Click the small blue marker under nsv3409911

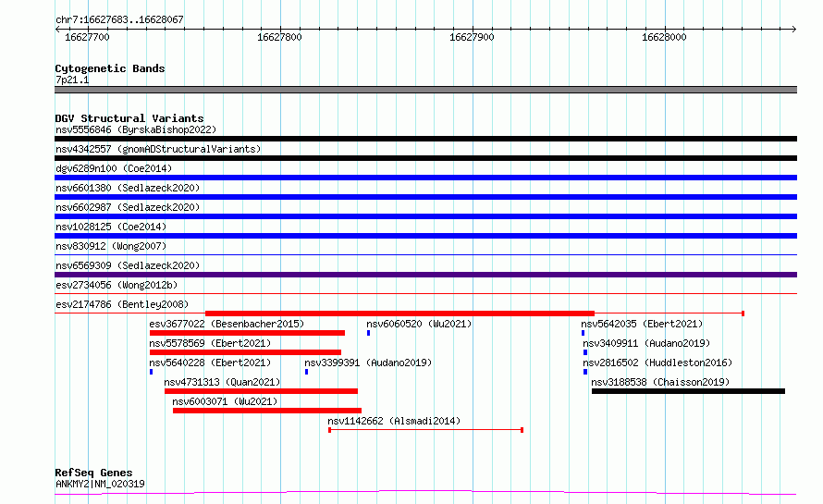[x=585, y=352]
